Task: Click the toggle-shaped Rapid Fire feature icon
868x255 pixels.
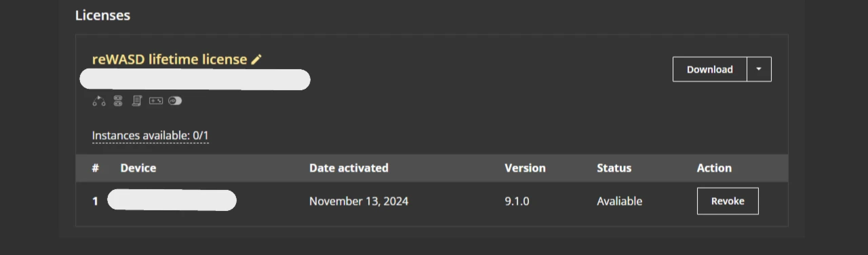Action: pos(175,101)
